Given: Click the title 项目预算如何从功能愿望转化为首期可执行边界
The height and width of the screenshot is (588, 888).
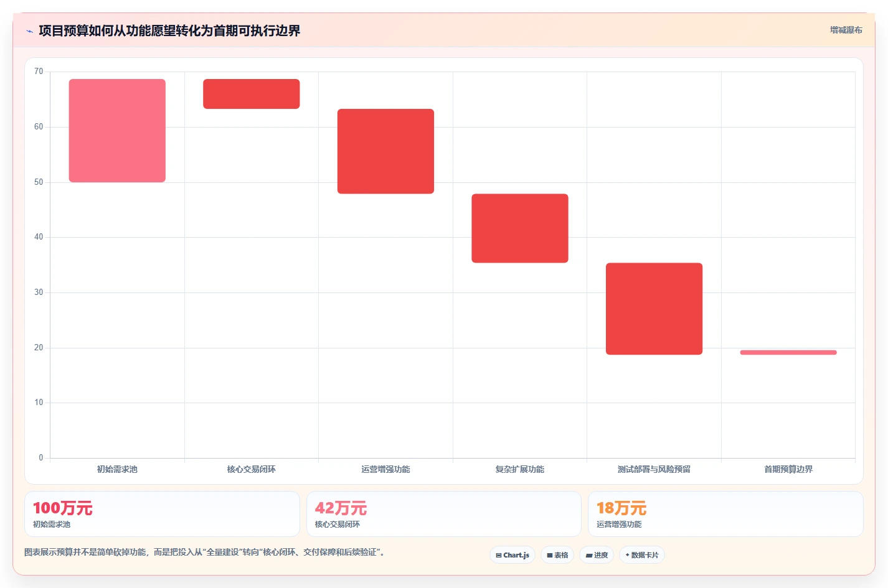Looking at the screenshot, I should point(169,30).
